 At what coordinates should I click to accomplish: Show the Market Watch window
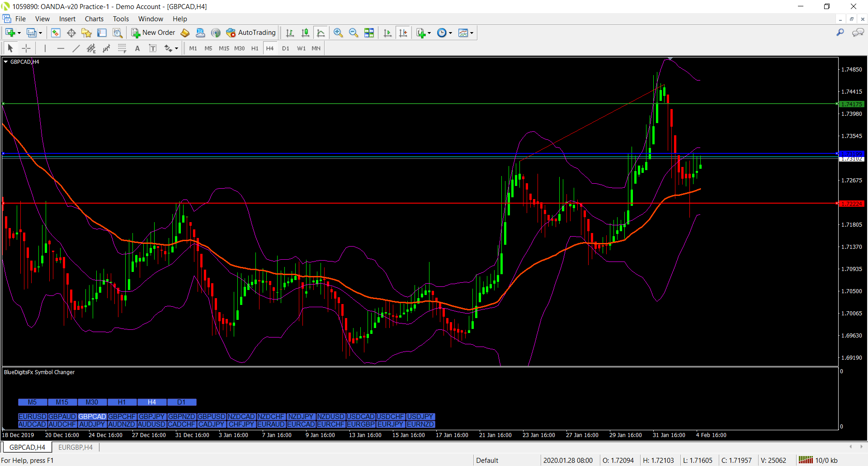(56, 33)
